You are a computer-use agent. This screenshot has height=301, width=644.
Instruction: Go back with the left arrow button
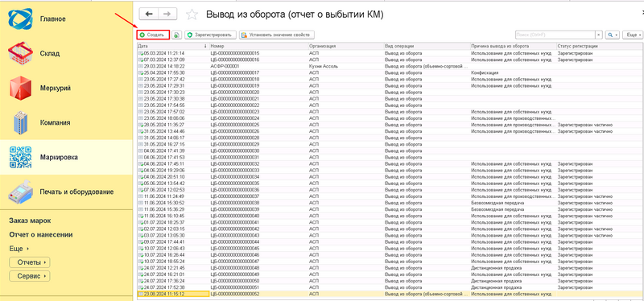[149, 14]
